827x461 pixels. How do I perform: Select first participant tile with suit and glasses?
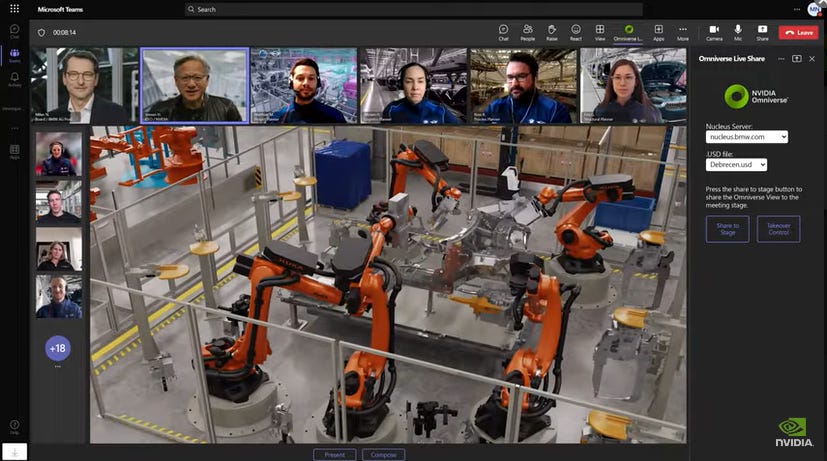tap(84, 86)
